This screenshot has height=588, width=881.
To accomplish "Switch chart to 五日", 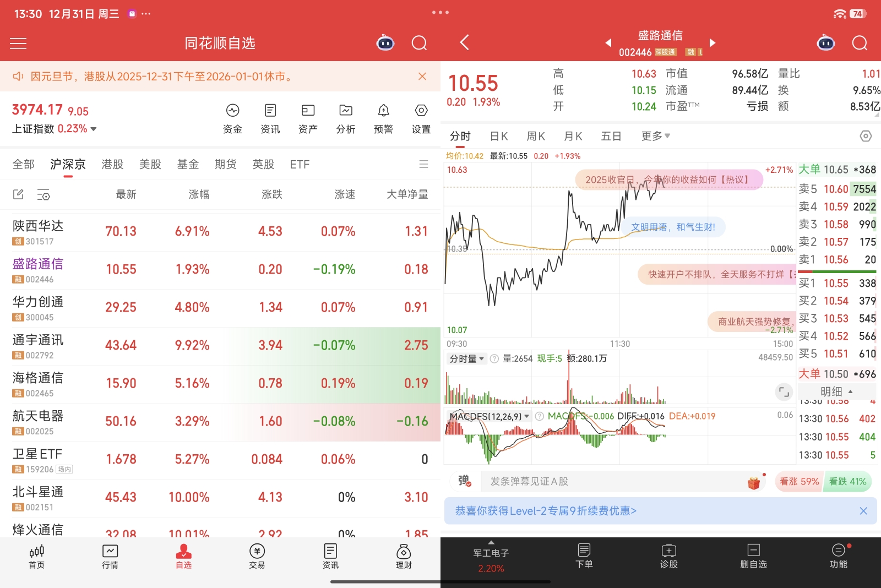I will [x=611, y=136].
